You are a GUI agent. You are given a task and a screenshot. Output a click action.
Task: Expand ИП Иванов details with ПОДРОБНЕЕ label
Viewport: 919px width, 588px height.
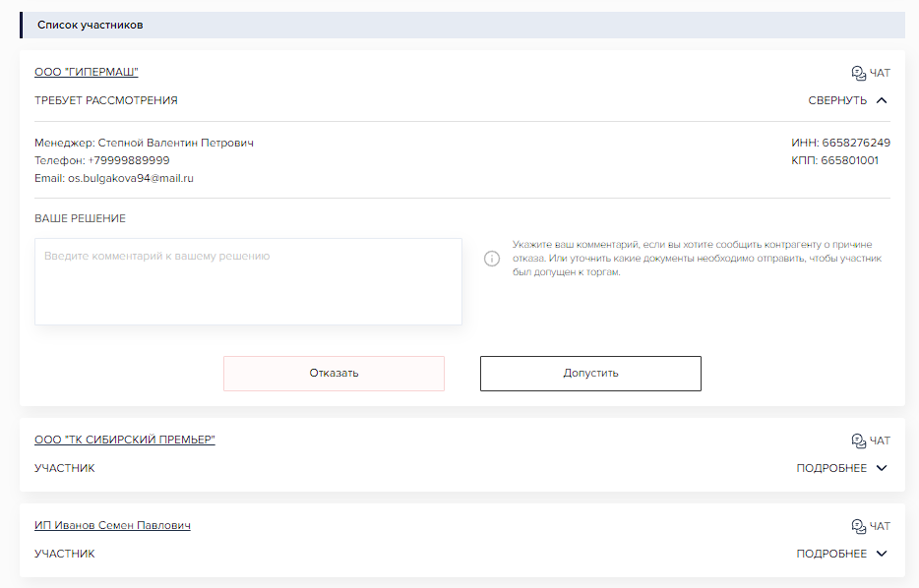(x=831, y=554)
